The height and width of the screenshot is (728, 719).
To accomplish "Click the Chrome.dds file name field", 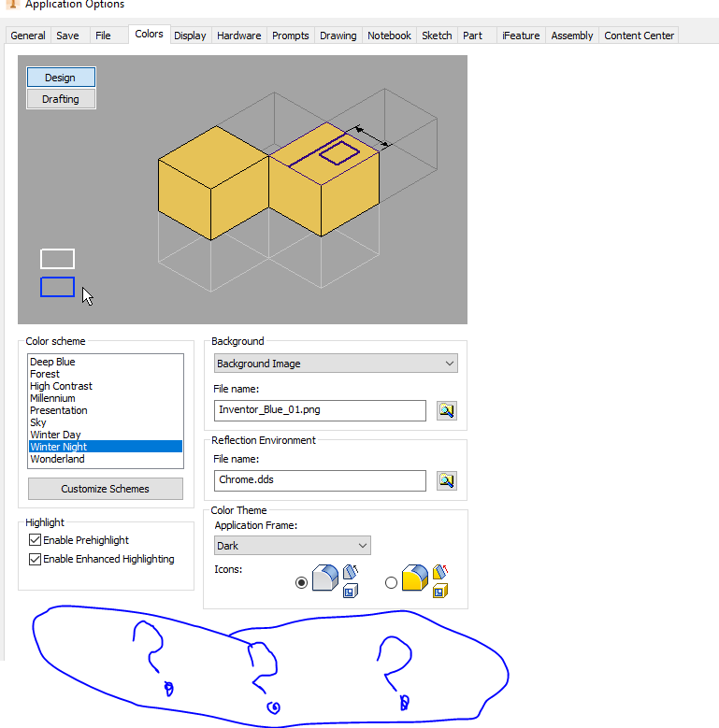I will (x=320, y=480).
